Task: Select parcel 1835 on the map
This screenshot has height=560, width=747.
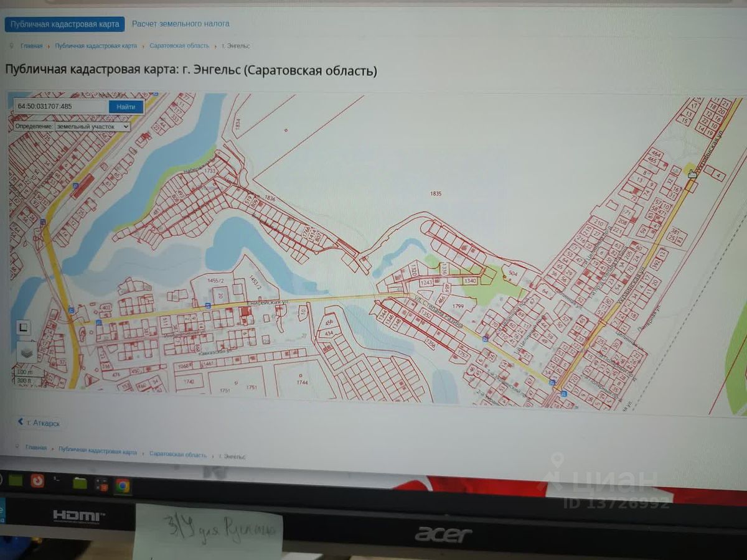Action: (436, 194)
